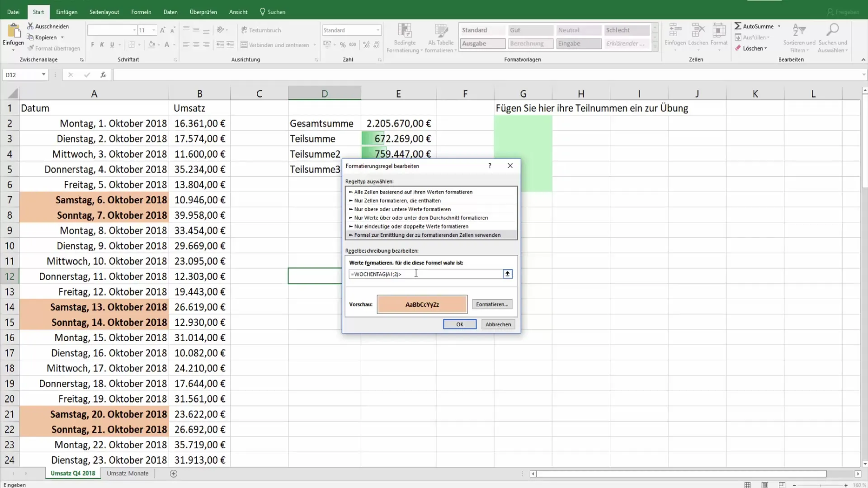Click Format übertragen brush icon
868x488 pixels.
pos(30,48)
